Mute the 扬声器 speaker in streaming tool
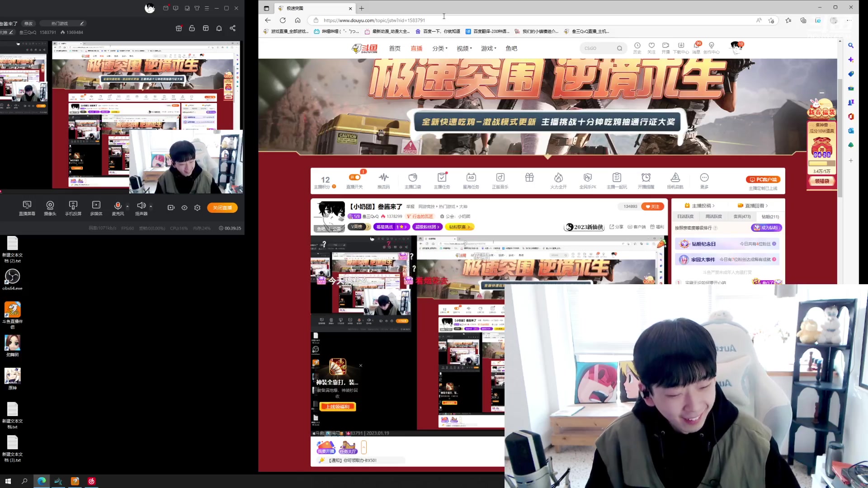 tap(142, 208)
